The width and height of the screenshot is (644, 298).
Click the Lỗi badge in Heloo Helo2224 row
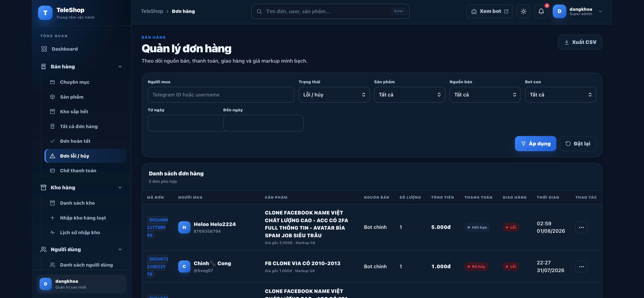[511, 227]
